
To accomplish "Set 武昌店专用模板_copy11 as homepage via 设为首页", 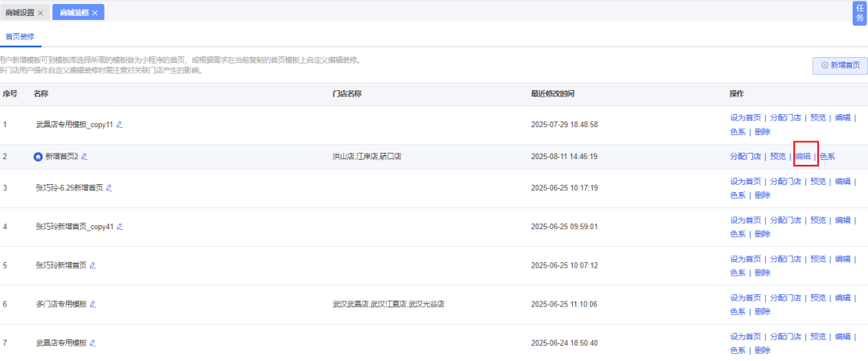I will point(745,117).
